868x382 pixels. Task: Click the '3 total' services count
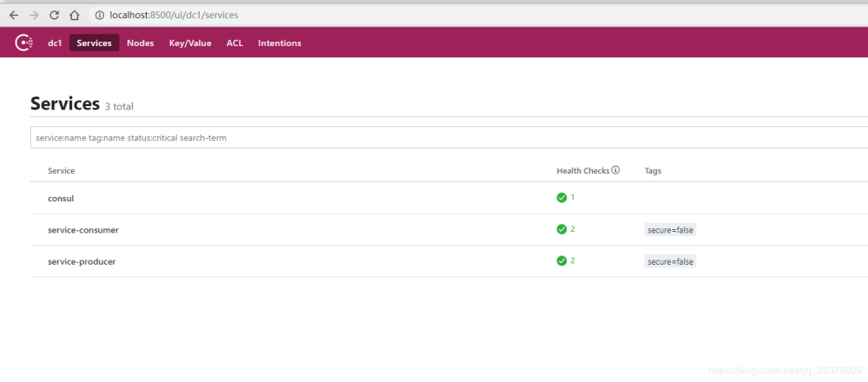click(119, 106)
